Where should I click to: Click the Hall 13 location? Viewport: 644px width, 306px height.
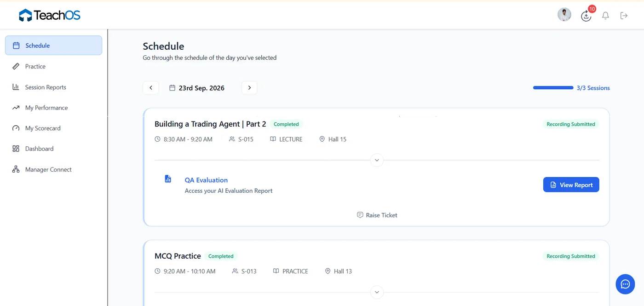pos(343,271)
